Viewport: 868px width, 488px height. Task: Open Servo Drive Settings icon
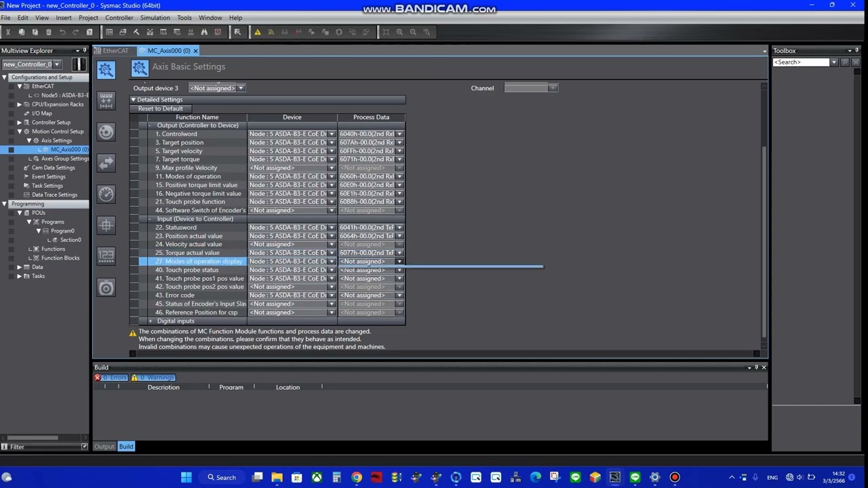(x=106, y=287)
